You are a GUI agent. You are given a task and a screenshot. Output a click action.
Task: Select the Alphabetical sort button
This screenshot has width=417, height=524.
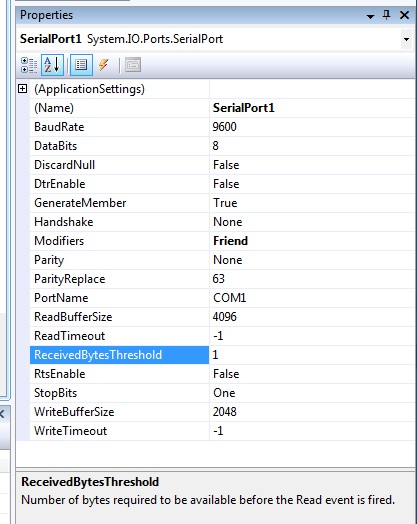pyautogui.click(x=52, y=65)
